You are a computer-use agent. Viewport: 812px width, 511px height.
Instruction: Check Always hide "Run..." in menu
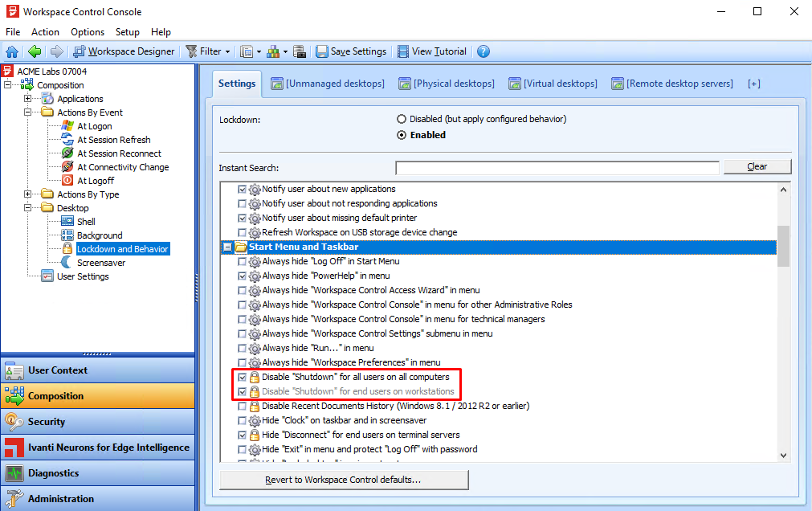point(242,348)
